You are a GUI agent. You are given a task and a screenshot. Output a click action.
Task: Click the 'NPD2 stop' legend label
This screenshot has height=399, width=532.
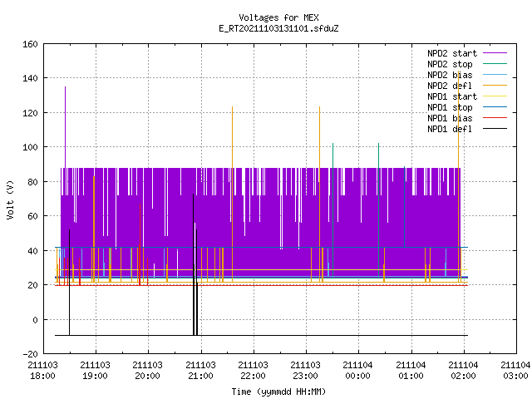pos(450,64)
